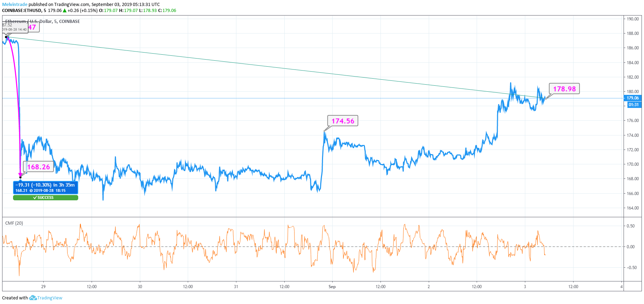Open the TradingView link beside Created with
The height and width of the screenshot is (304, 644).
50,298
